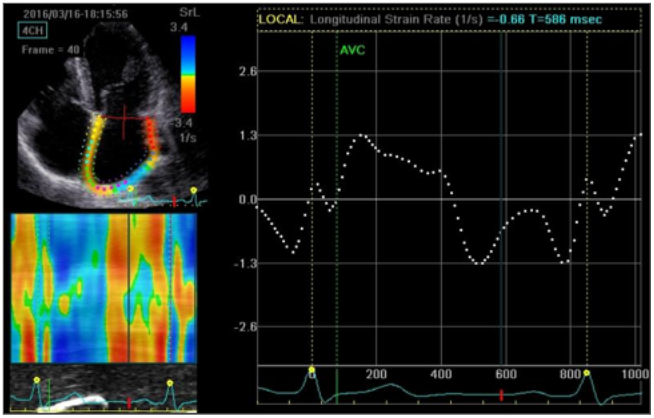The height and width of the screenshot is (418, 654).
Task: Click the strain rate peak near 1.3
Action: (x=362, y=135)
